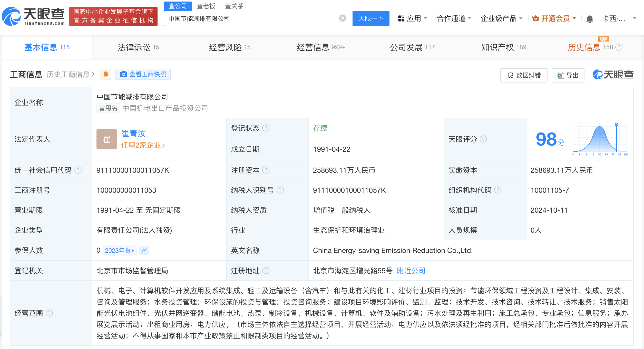The height and width of the screenshot is (349, 644).
Task: Click enterprise type 有限责任公司(法人独资)
Action: (134, 230)
